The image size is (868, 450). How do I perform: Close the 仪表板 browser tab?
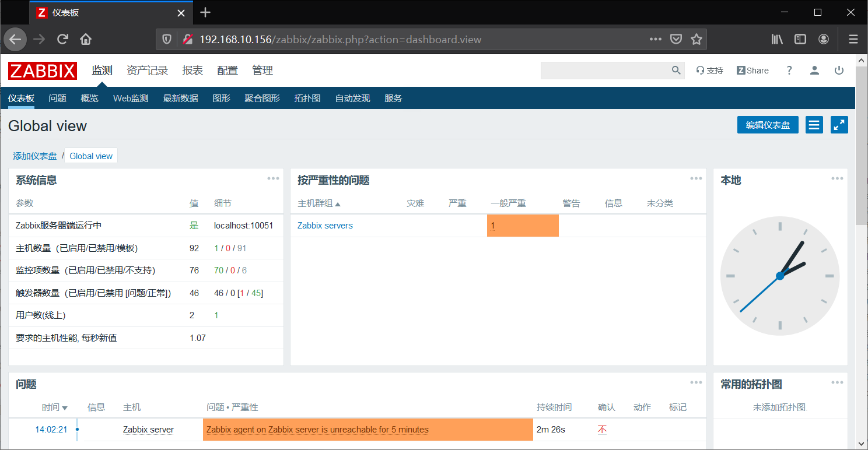tap(182, 13)
